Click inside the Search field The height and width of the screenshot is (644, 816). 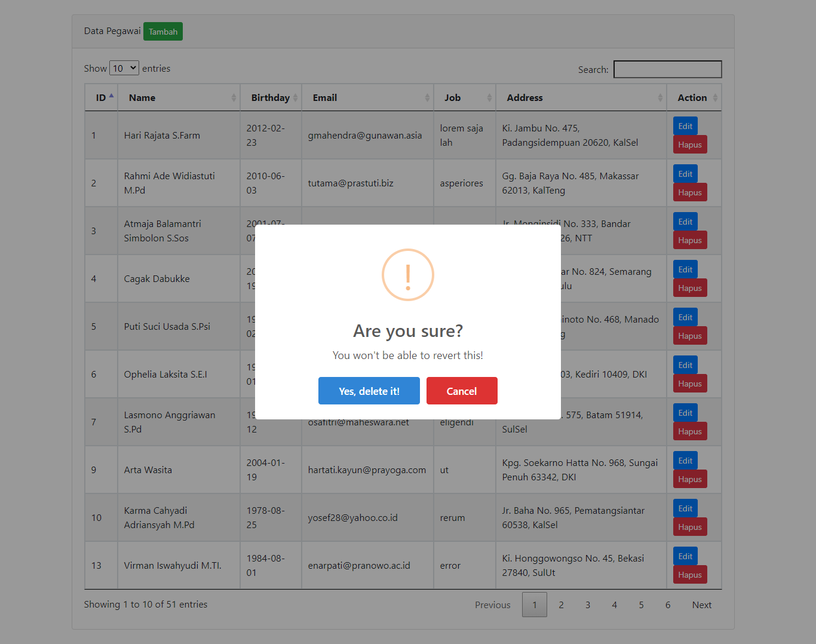click(667, 69)
